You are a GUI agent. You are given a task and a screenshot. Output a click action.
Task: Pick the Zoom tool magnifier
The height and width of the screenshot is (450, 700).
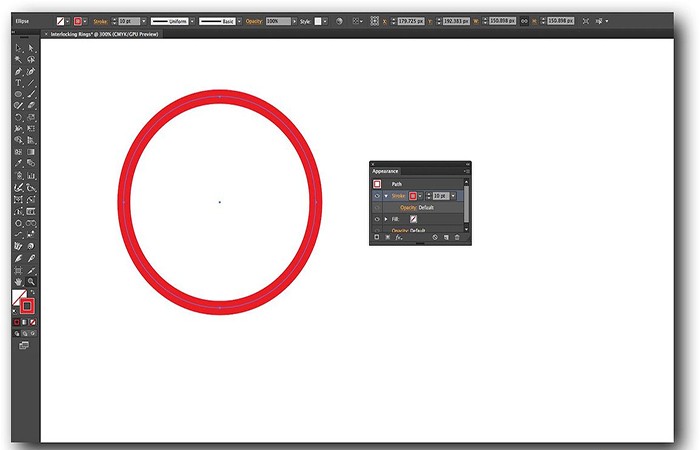tap(31, 282)
